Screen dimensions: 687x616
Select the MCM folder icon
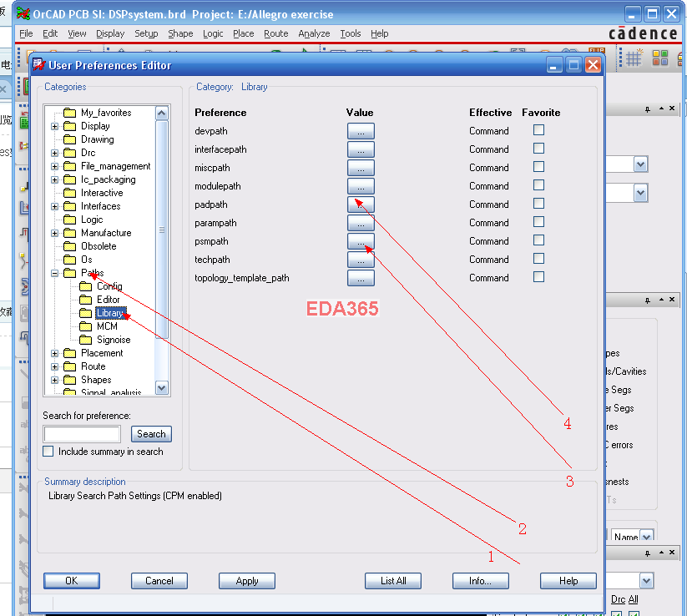[85, 326]
